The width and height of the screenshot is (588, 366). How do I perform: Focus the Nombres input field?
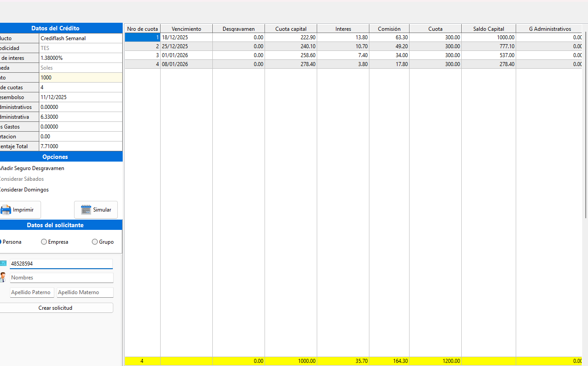[62, 278]
